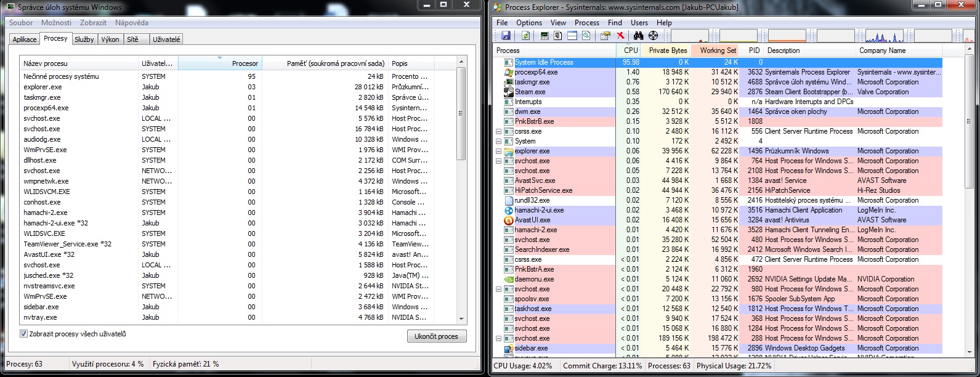This screenshot has height=377, width=980.
Task: Sort by Company Name column header
Action: pyautogui.click(x=899, y=51)
